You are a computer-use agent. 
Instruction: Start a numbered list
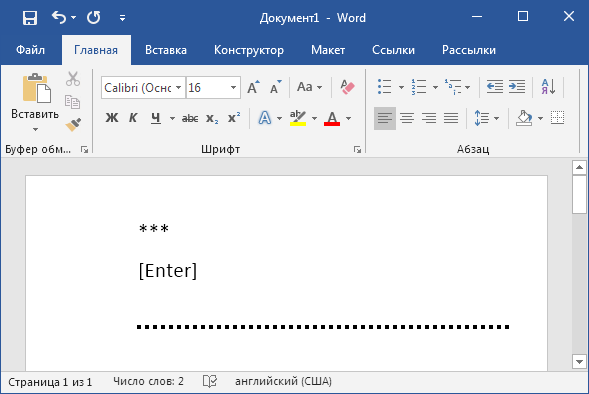click(419, 87)
